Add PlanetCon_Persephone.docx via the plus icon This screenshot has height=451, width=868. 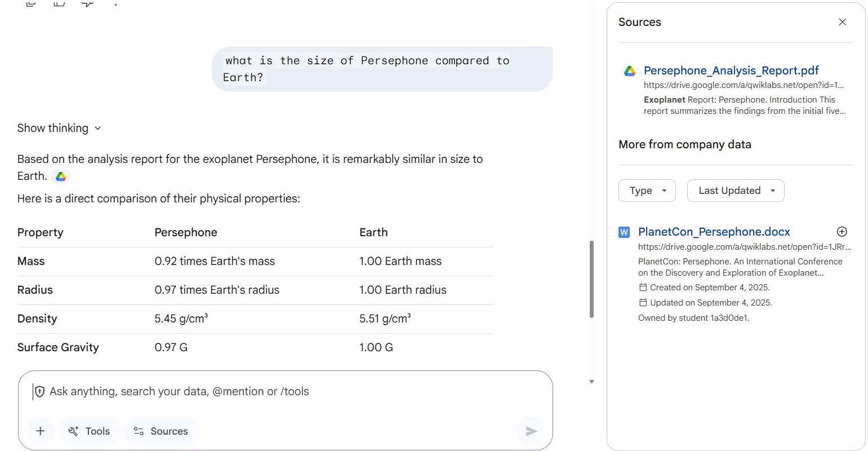pyautogui.click(x=842, y=231)
